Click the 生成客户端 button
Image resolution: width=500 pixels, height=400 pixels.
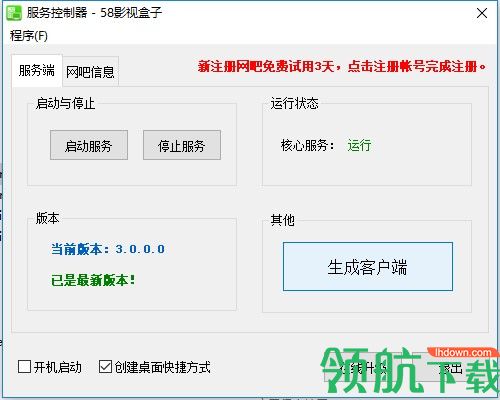pos(368,267)
